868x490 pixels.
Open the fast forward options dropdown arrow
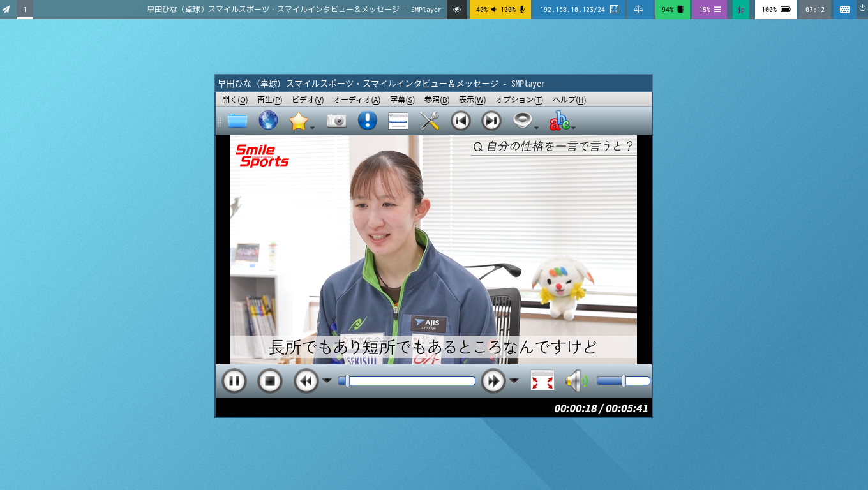[x=514, y=381]
